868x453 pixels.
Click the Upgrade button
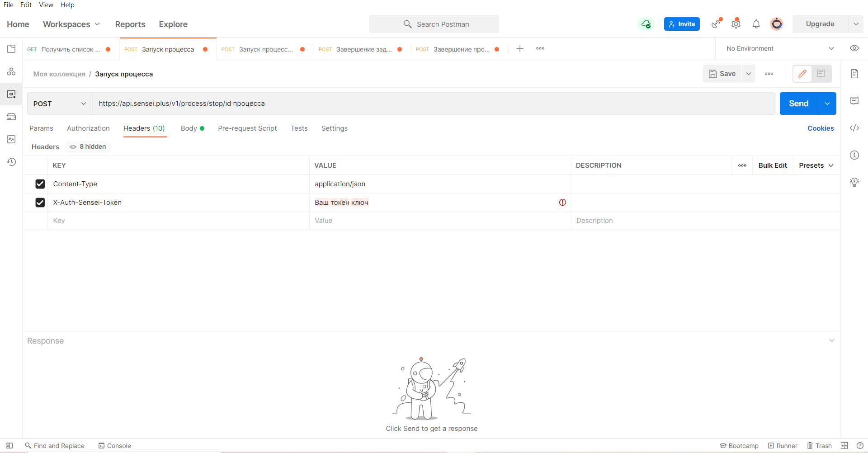coord(820,24)
